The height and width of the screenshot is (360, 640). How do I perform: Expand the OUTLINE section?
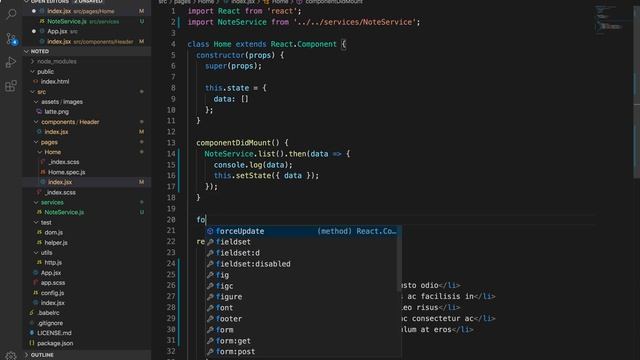42,355
